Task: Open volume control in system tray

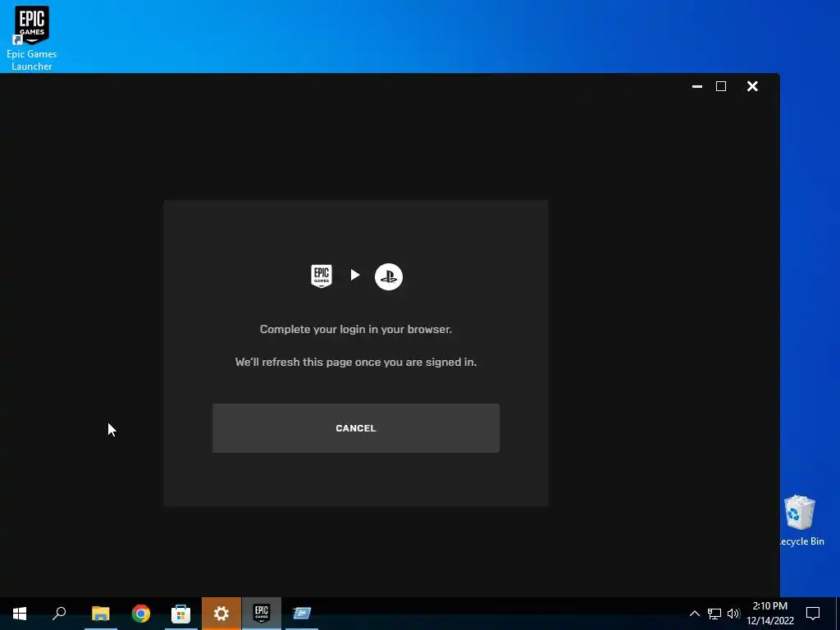Action: tap(733, 614)
